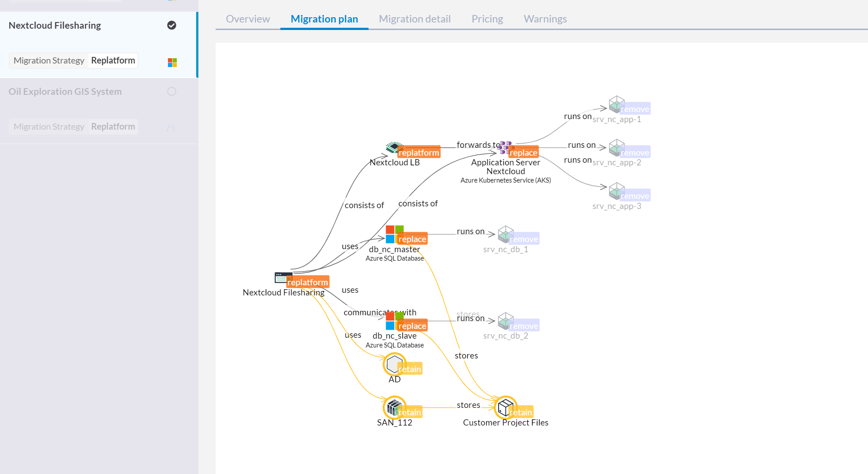Click the srv_nc_app-1 server icon
868x474 pixels.
[x=616, y=105]
